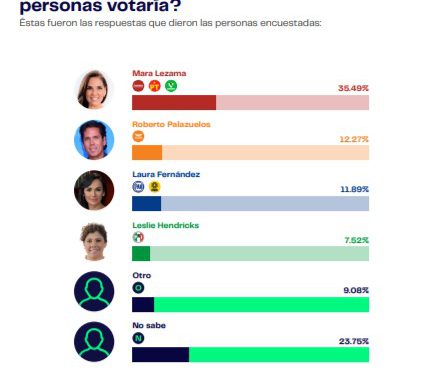The width and height of the screenshot is (446, 381).
Task: Click the 23.75% value for No sabe
Action: coord(354,341)
